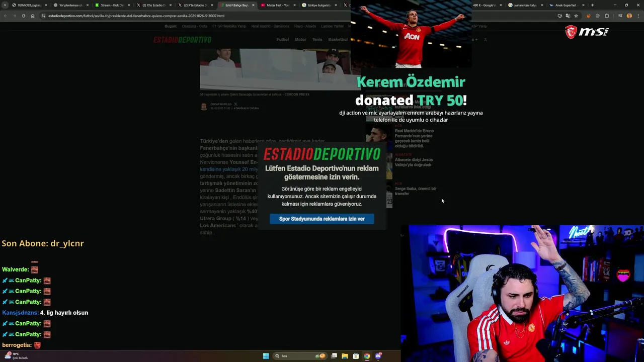Reload the page with refresh icon
Viewport: 644px width, 362px height.
click(23, 16)
